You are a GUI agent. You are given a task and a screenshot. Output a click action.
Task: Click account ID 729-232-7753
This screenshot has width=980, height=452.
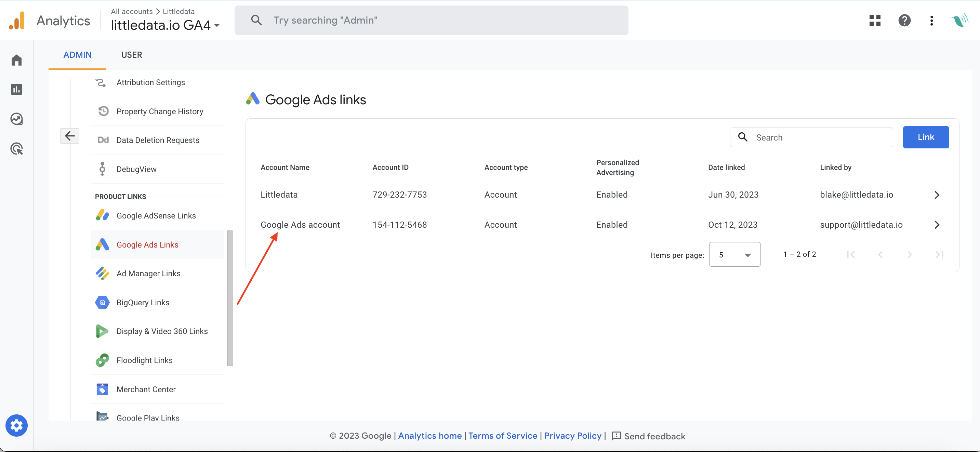[399, 195]
